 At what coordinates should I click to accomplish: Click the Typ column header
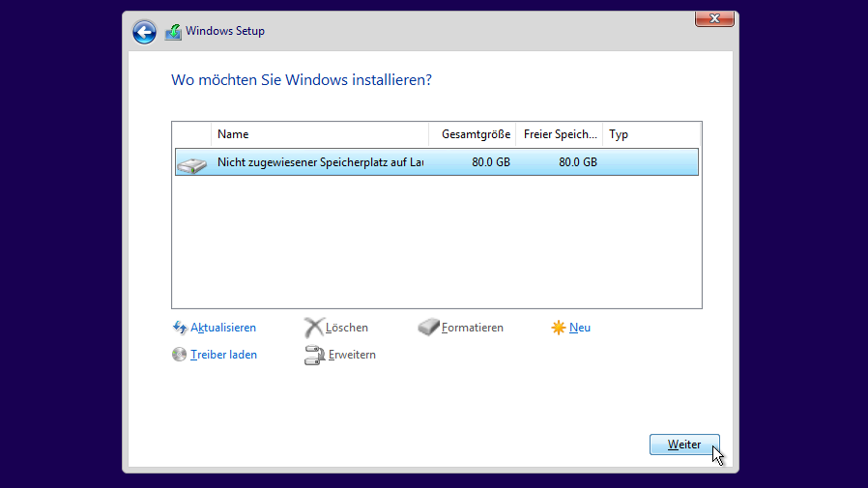[650, 134]
